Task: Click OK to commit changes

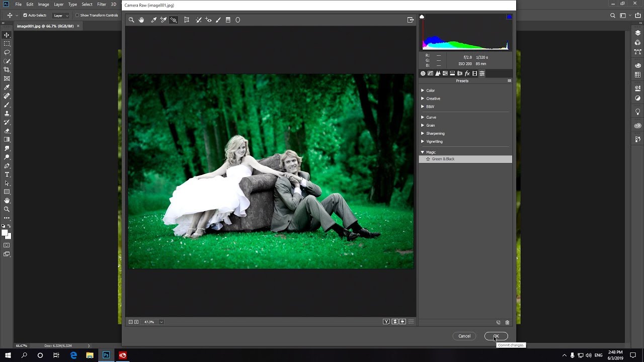Action: 496,336
